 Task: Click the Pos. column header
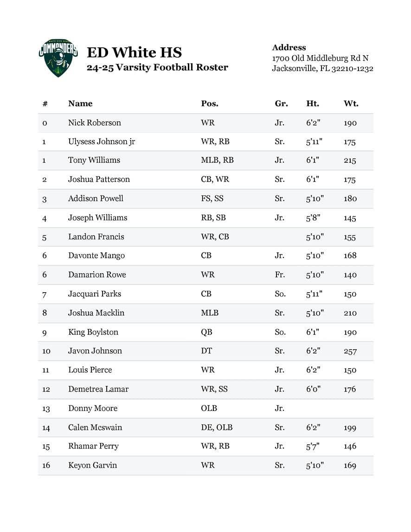coord(209,103)
